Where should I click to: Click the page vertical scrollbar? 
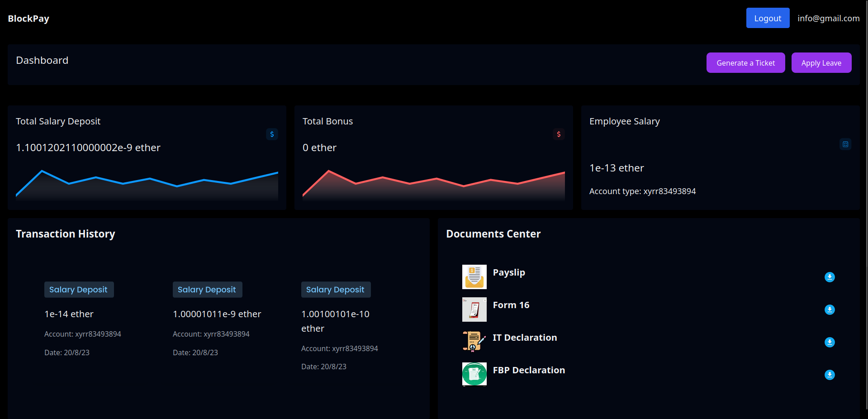(x=866, y=204)
